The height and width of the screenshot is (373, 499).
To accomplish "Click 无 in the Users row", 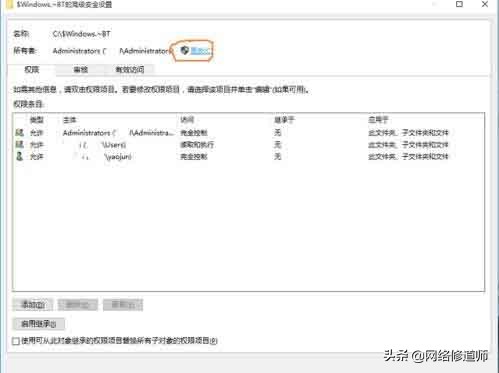I will point(278,145).
